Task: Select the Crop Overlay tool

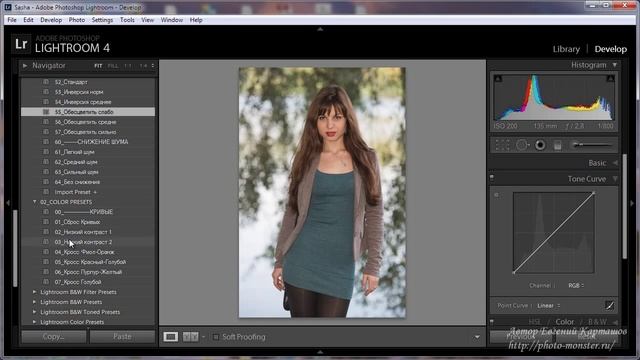Action: (502, 145)
